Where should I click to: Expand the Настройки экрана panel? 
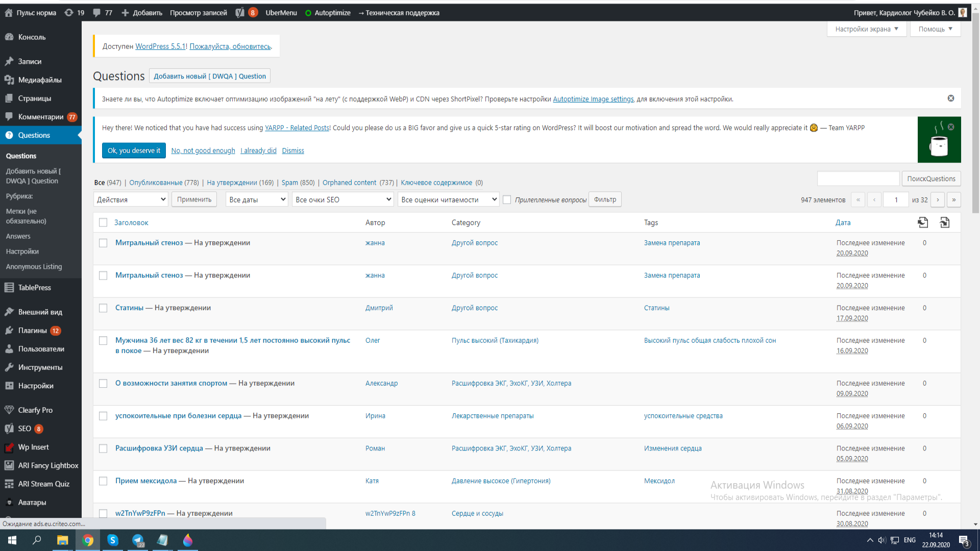click(x=866, y=29)
